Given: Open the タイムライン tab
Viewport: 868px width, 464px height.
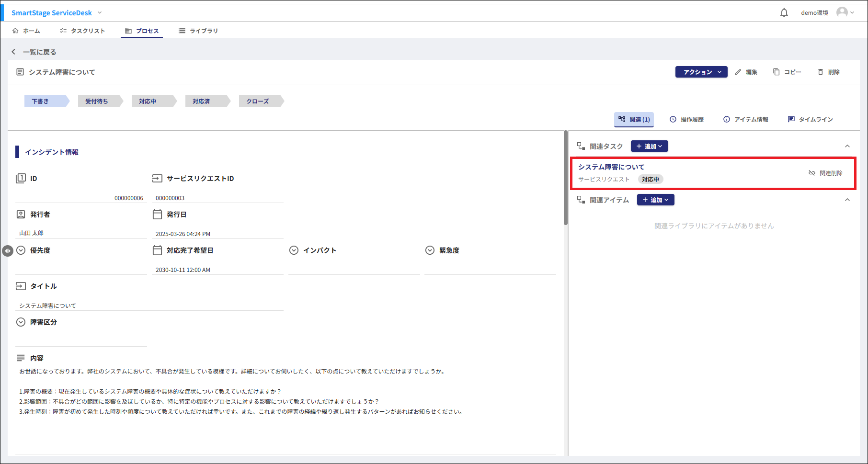Looking at the screenshot, I should 811,119.
